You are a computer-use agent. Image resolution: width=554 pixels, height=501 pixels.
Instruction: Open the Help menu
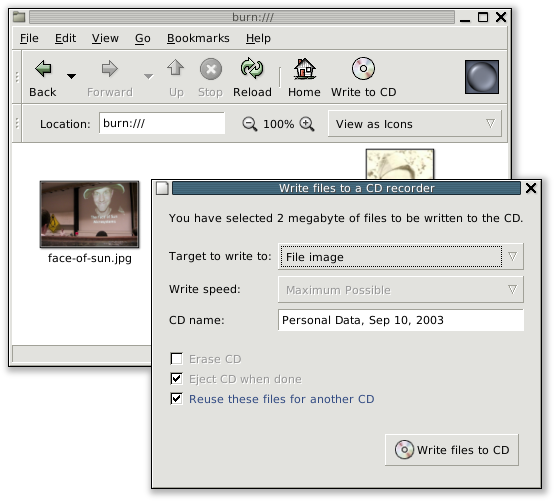point(258,38)
